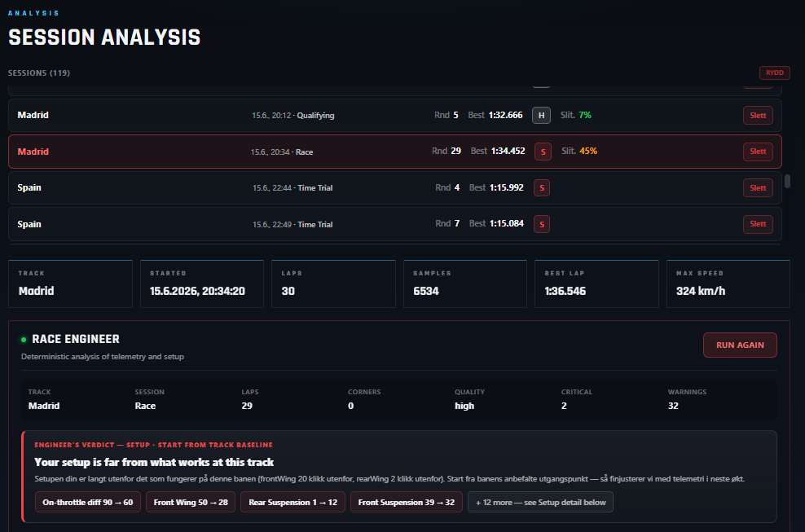Click the S badge on Spain 1:15.992 row
Screen dimensions: 805x532
(x=542, y=188)
